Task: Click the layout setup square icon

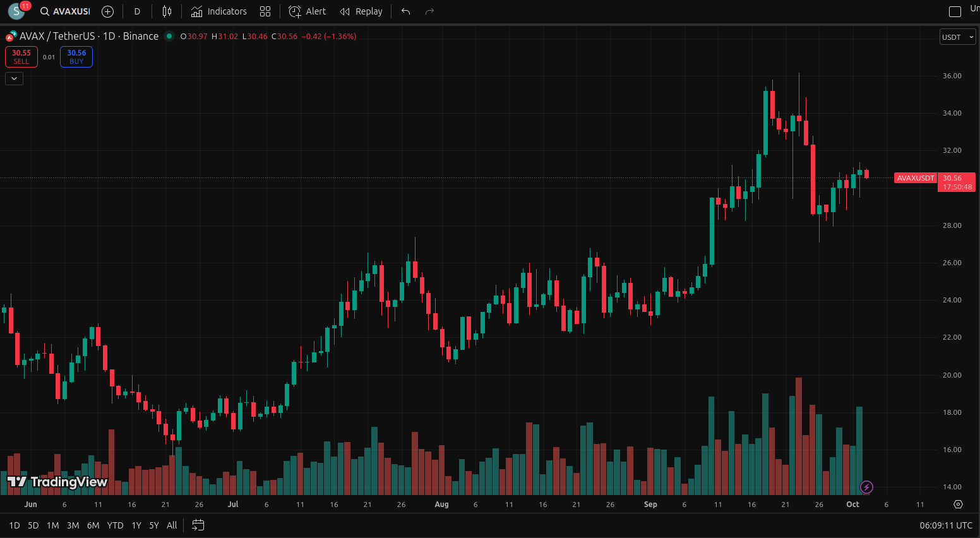Action: 955,11
